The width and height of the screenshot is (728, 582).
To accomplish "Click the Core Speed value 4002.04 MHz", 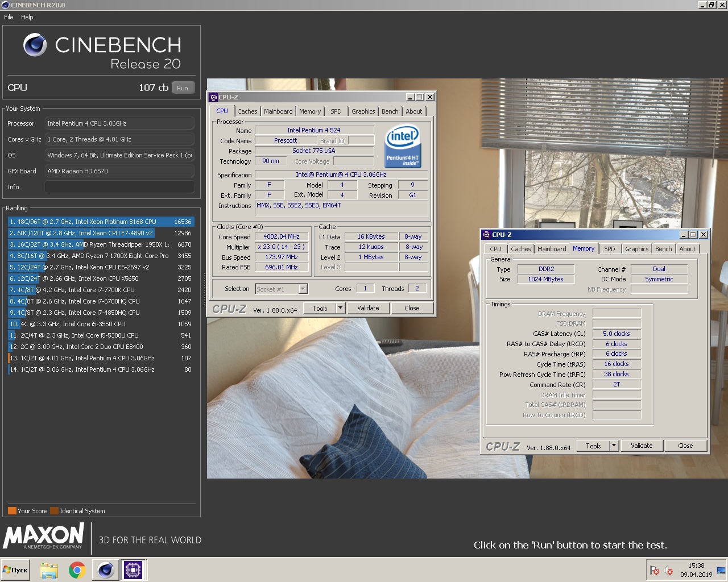I will (282, 236).
